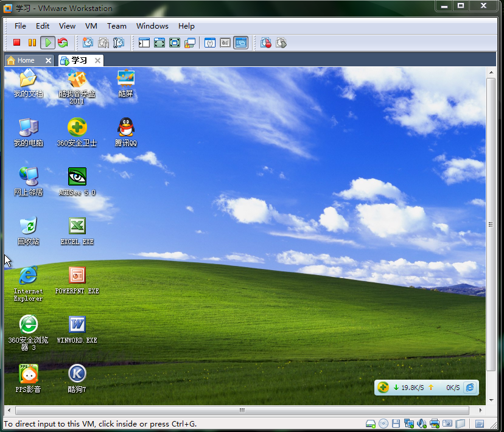
Task: Open the File menu
Action: point(20,26)
